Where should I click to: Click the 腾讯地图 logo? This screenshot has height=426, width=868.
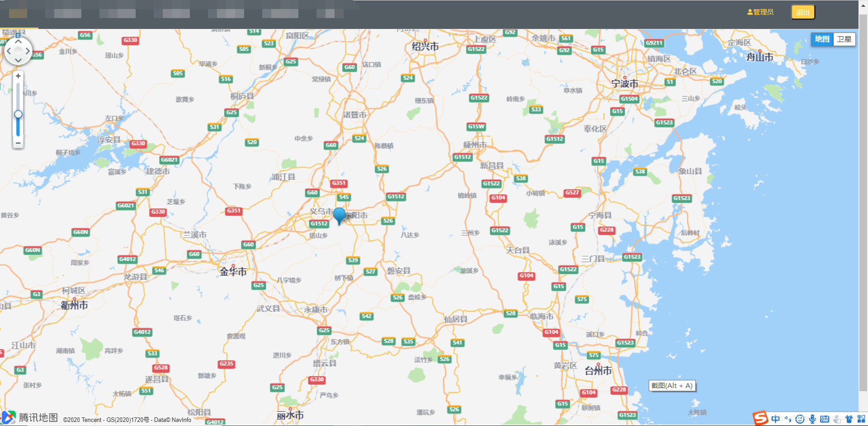[30, 417]
